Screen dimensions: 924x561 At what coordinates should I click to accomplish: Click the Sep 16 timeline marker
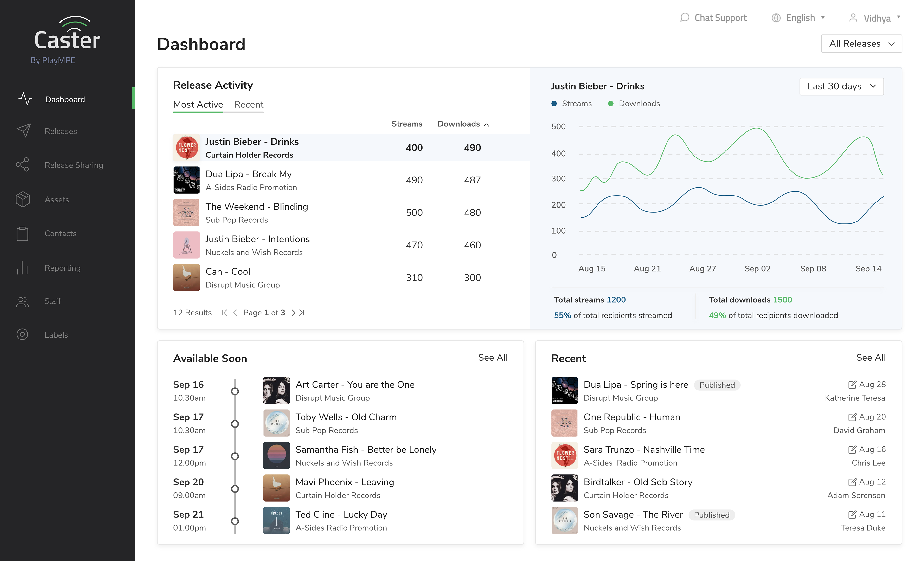tap(235, 391)
